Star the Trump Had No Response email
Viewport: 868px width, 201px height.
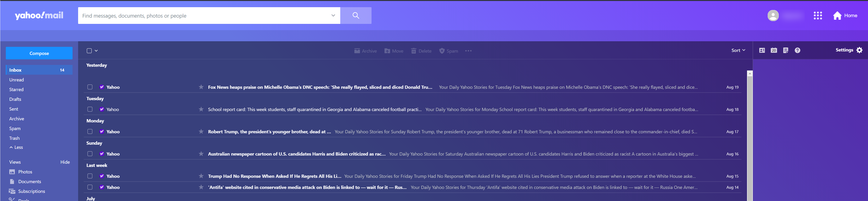coord(201,176)
